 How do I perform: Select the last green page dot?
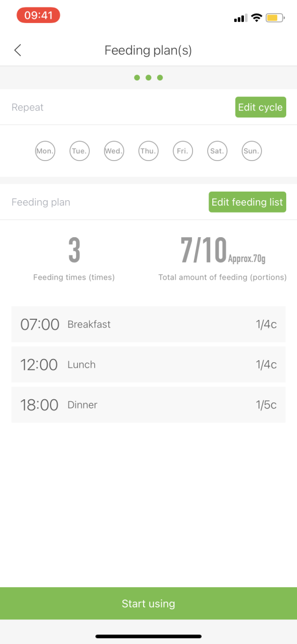click(x=160, y=78)
